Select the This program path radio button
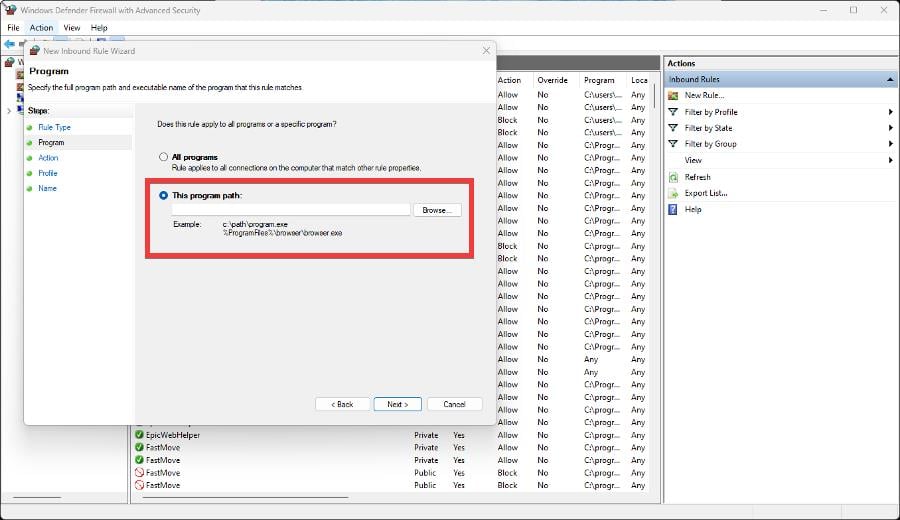The height and width of the screenshot is (520, 900). 164,195
